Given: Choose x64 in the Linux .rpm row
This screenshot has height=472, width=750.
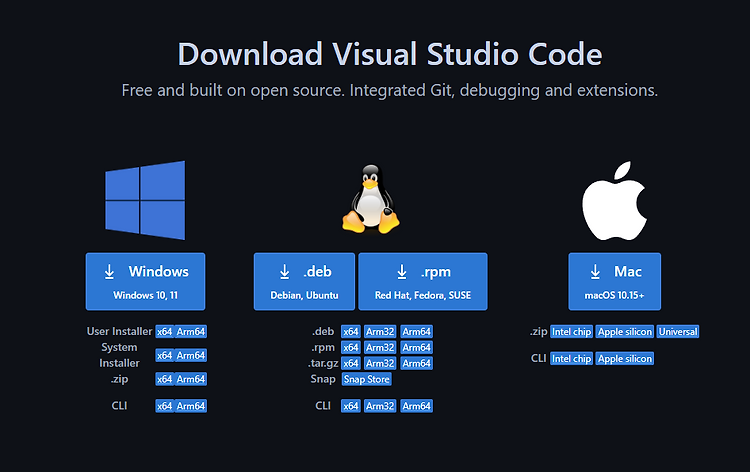Looking at the screenshot, I should pos(351,348).
